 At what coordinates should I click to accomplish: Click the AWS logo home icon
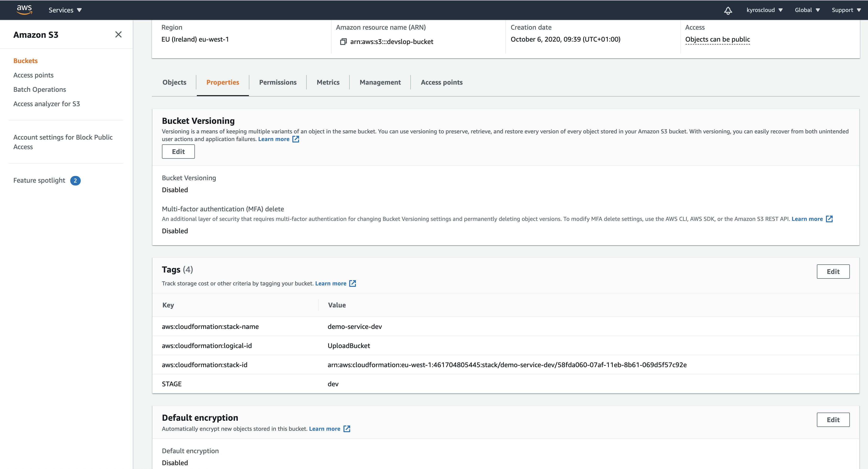[24, 10]
